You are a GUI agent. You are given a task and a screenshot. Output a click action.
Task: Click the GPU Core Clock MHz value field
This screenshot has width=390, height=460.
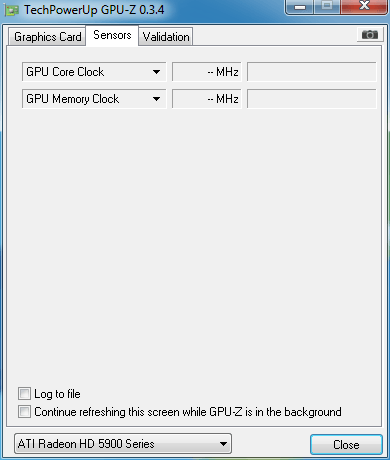(207, 72)
